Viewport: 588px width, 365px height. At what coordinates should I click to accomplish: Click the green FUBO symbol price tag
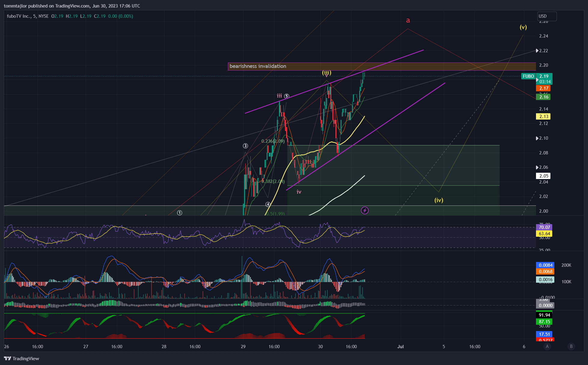528,76
